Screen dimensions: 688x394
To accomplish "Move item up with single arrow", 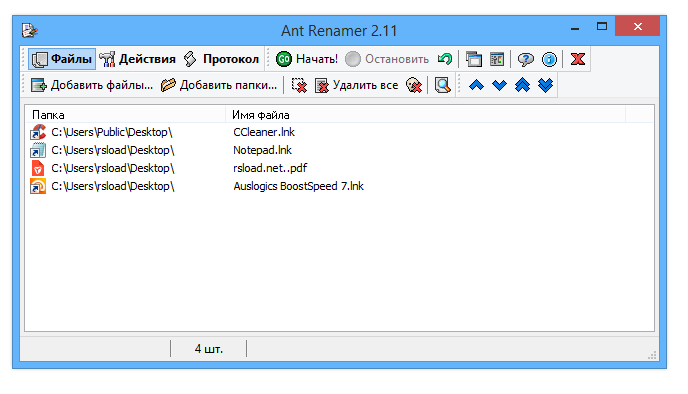I will click(476, 85).
